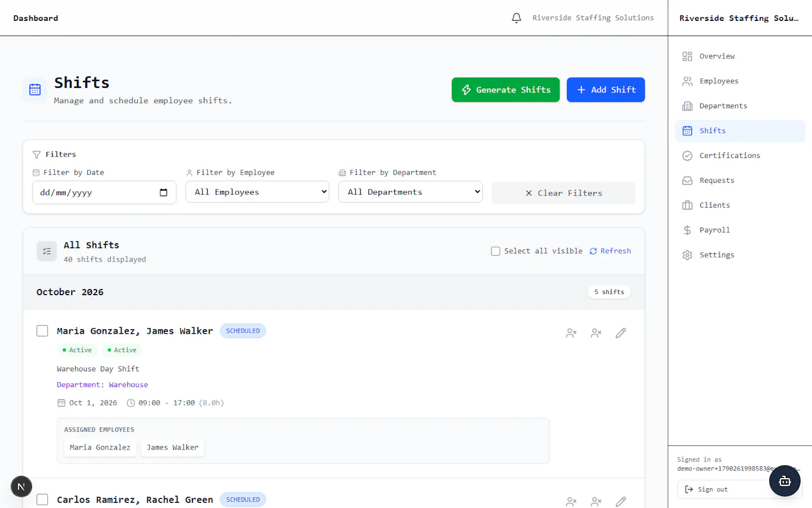Image resolution: width=812 pixels, height=508 pixels.
Task: Click the Requests inbox icon in sidebar
Action: [x=687, y=181]
